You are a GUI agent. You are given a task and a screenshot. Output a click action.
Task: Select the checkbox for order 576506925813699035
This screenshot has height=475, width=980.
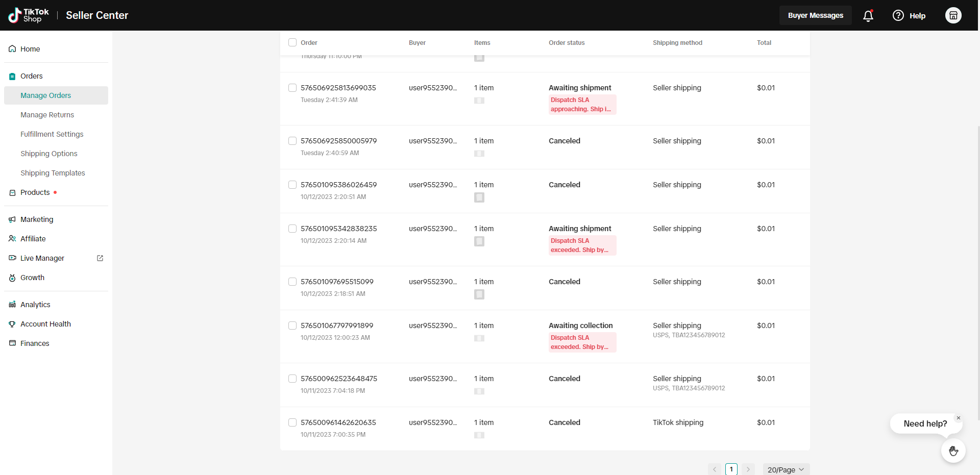tap(292, 88)
